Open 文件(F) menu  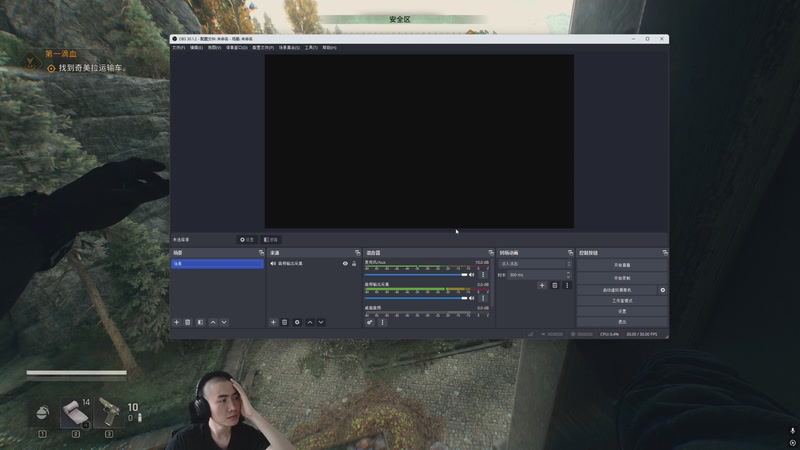coord(179,48)
